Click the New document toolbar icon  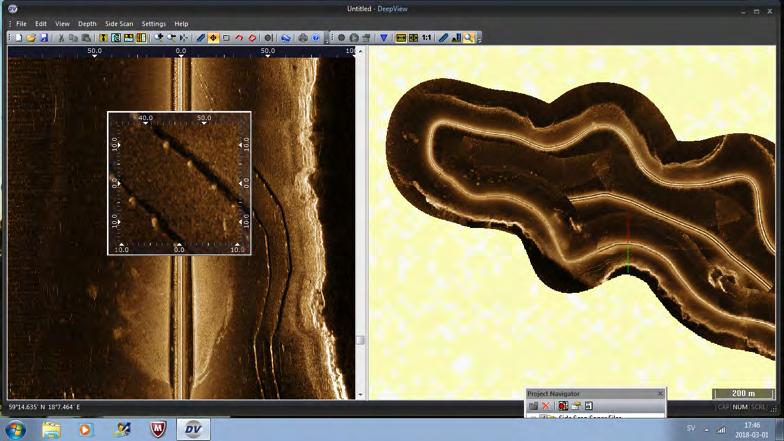(18, 38)
